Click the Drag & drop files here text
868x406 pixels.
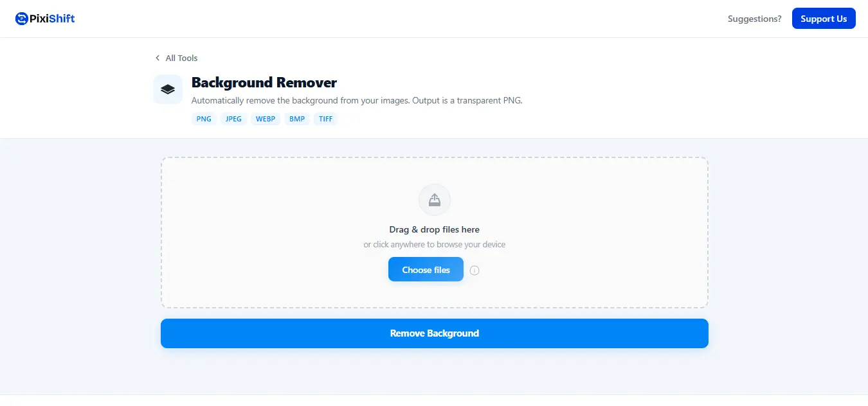click(435, 229)
